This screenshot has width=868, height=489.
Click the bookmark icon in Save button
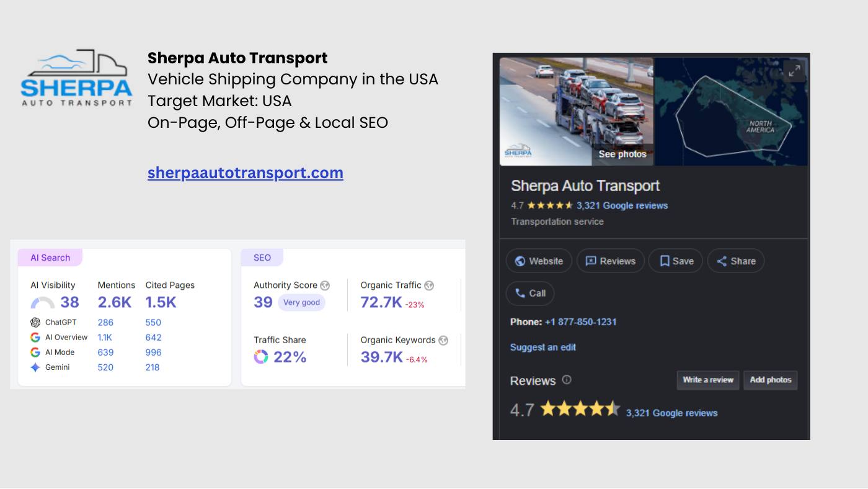[664, 261]
